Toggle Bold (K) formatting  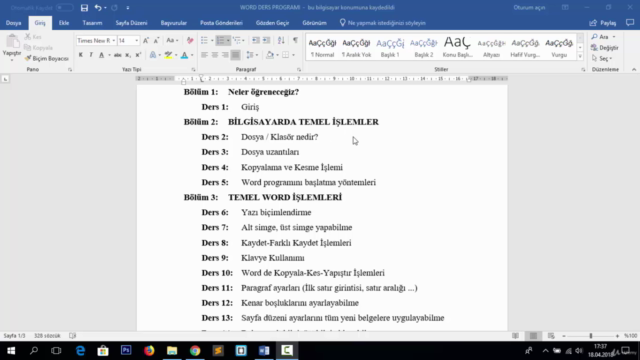tap(81, 55)
